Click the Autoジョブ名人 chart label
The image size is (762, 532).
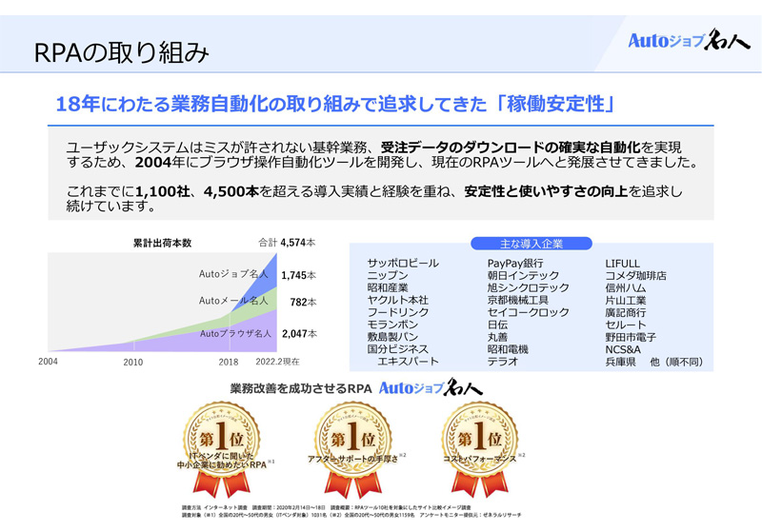(x=233, y=274)
